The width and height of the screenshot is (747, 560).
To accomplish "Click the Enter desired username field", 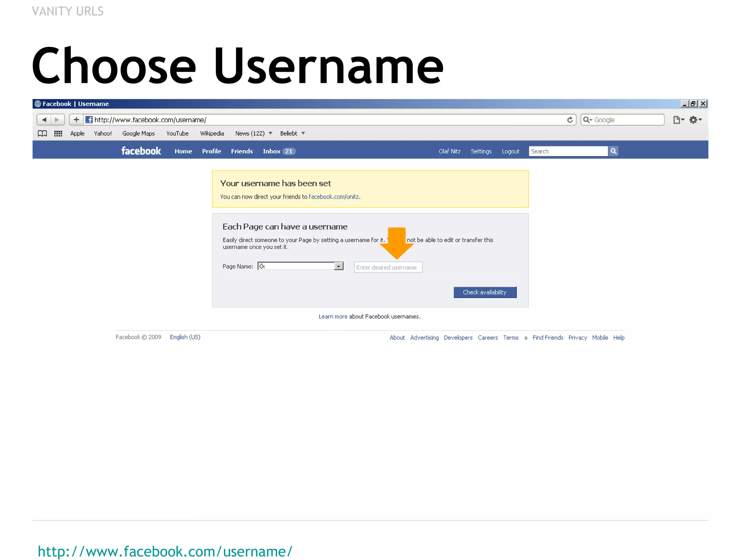I will pyautogui.click(x=388, y=267).
